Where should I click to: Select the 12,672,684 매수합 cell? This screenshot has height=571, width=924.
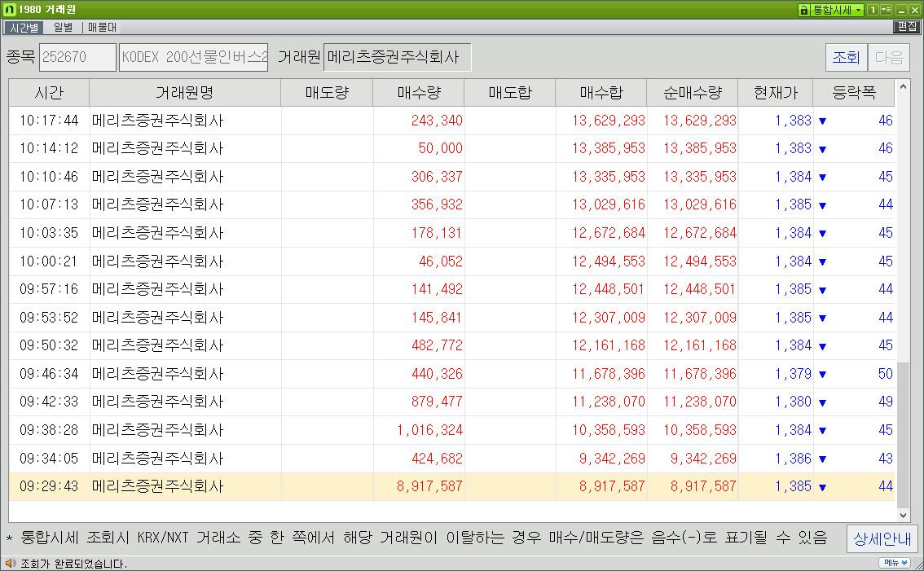click(601, 233)
